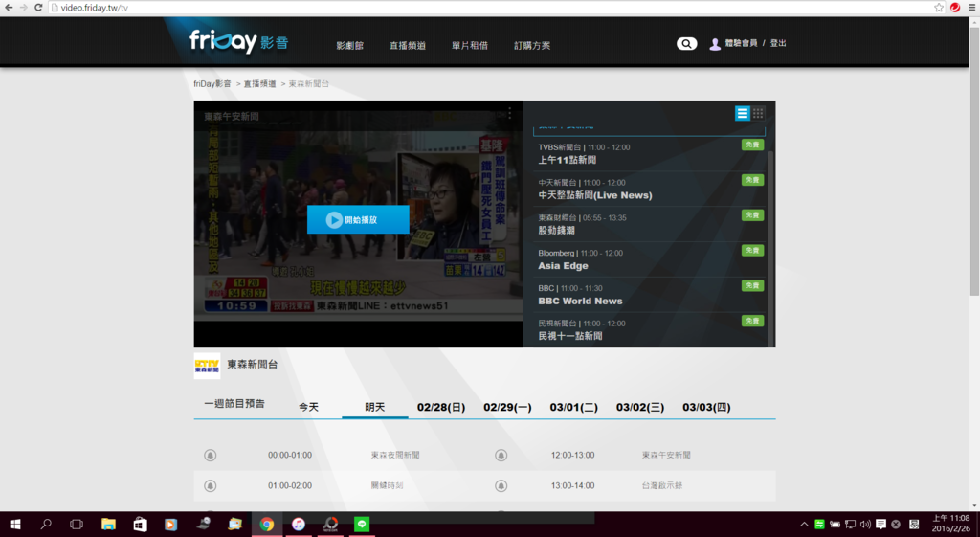Click the browser back arrow
980x537 pixels.
click(x=8, y=8)
